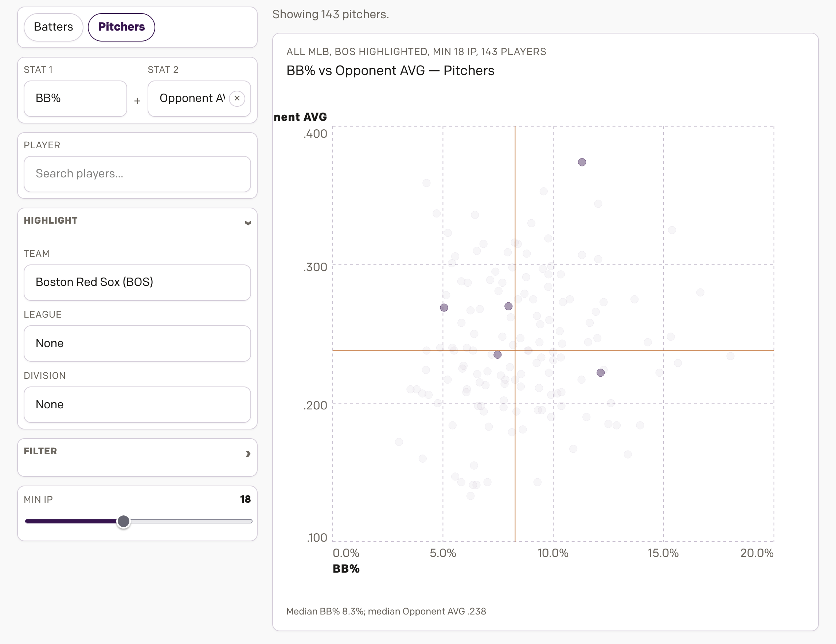Click highlighted BOS dot near .380 AVG
The height and width of the screenshot is (644, 836).
[582, 162]
